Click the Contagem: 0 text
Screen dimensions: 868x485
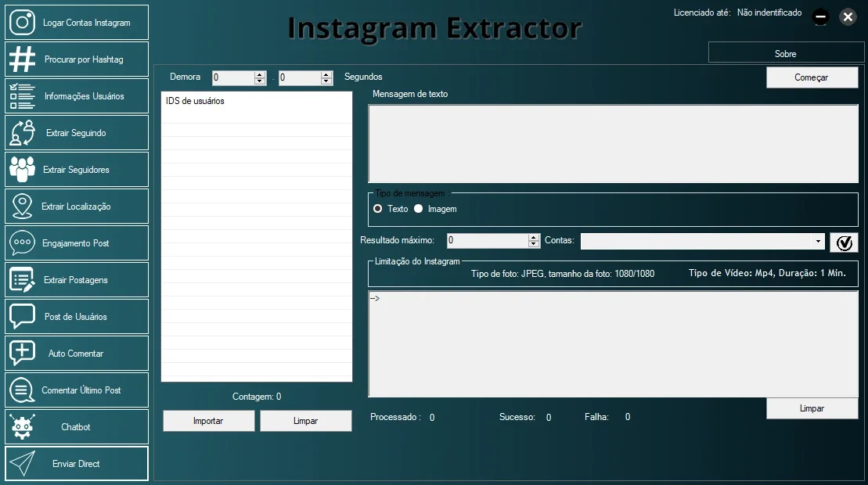(257, 397)
